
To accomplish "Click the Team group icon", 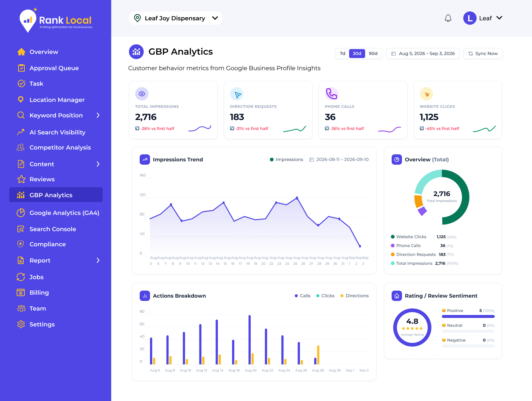I will [x=21, y=308].
